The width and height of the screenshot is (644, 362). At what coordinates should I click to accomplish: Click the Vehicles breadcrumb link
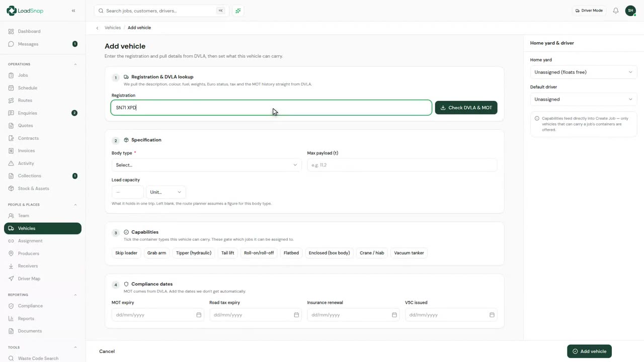(113, 28)
